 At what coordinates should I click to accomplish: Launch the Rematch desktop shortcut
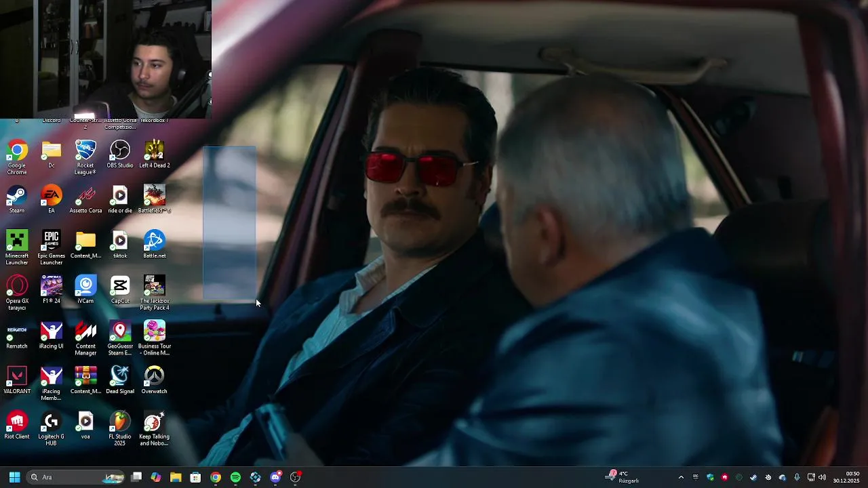point(17,335)
